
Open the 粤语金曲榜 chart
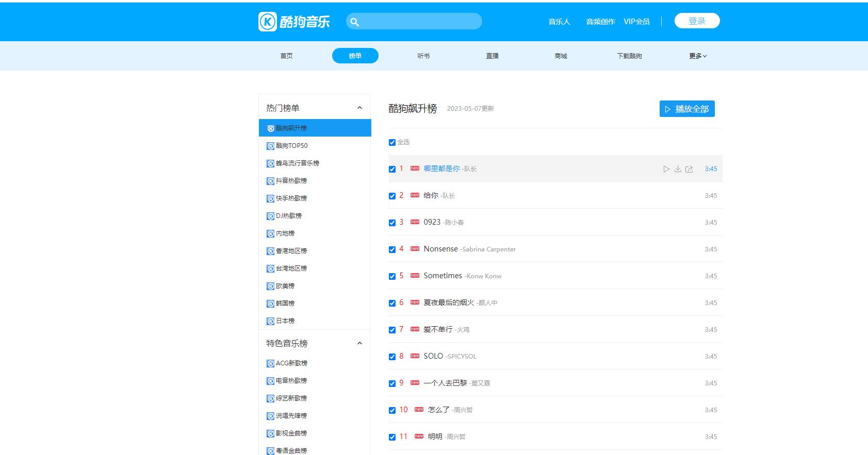291,451
